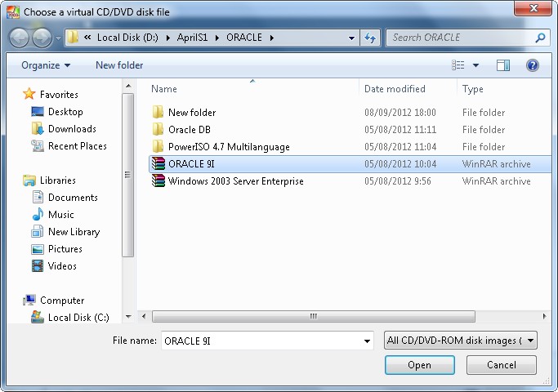Click the Refresh button in address bar

370,38
